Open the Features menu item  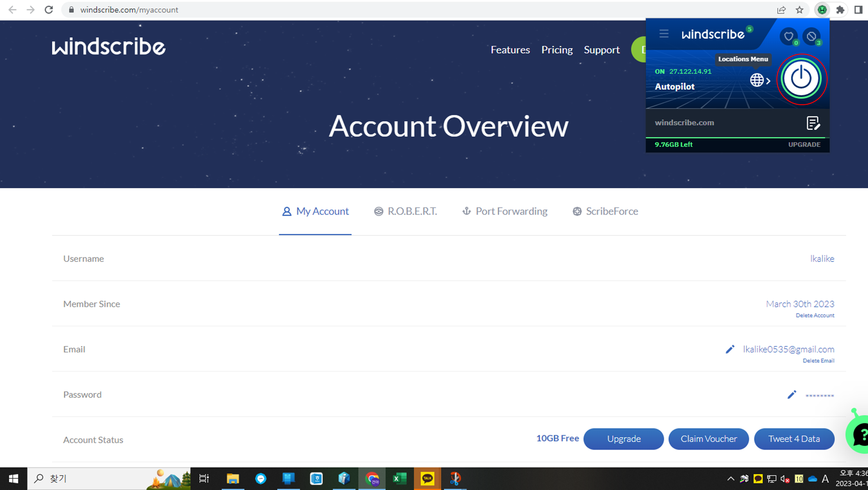[x=510, y=50]
